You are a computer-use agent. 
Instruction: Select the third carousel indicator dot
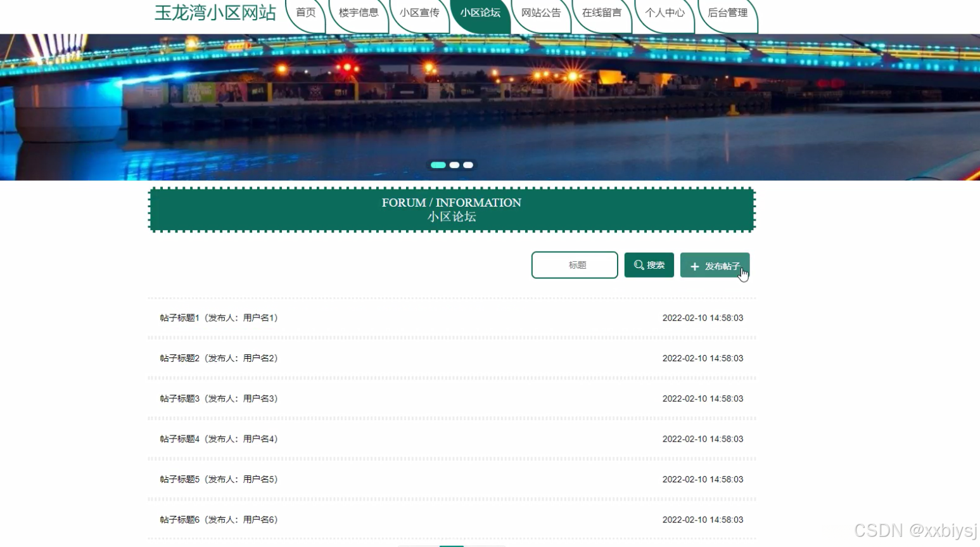pos(468,165)
